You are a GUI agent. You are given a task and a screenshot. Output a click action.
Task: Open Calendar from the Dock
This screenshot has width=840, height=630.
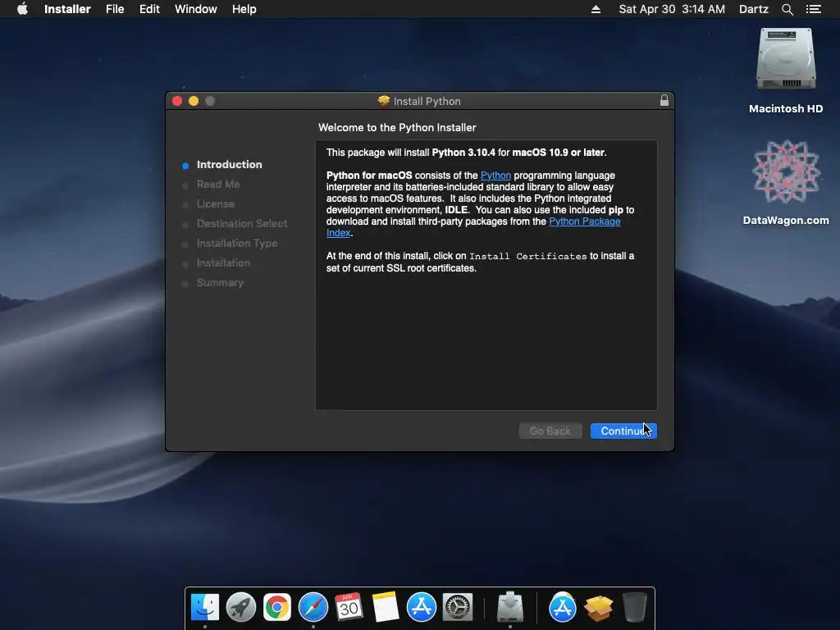click(349, 607)
